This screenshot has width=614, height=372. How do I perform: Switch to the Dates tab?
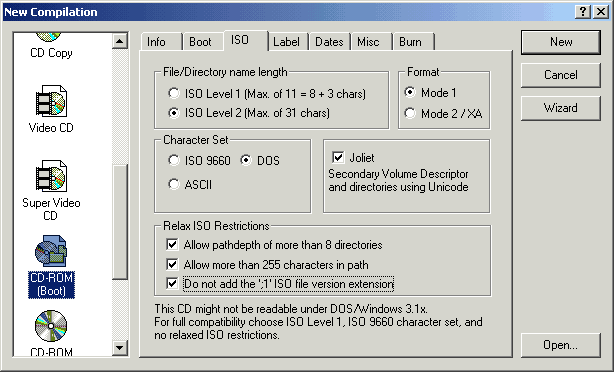pyautogui.click(x=330, y=42)
